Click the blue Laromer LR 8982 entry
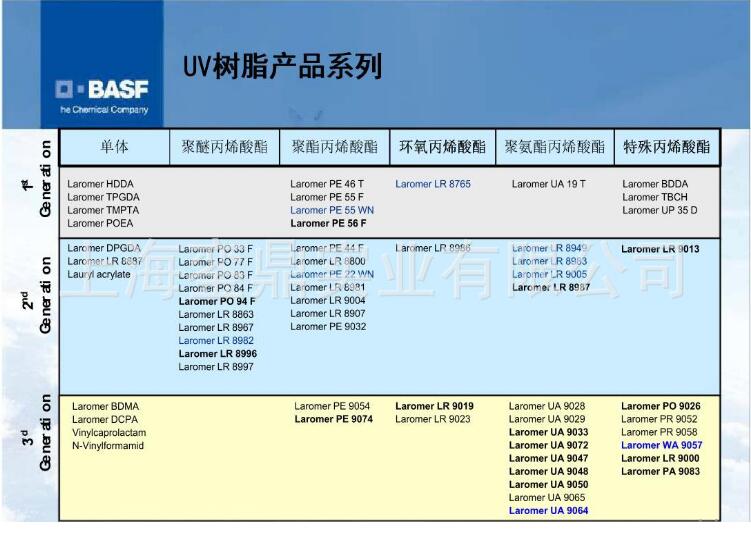Viewport: 751px width, 535px height. (x=216, y=341)
